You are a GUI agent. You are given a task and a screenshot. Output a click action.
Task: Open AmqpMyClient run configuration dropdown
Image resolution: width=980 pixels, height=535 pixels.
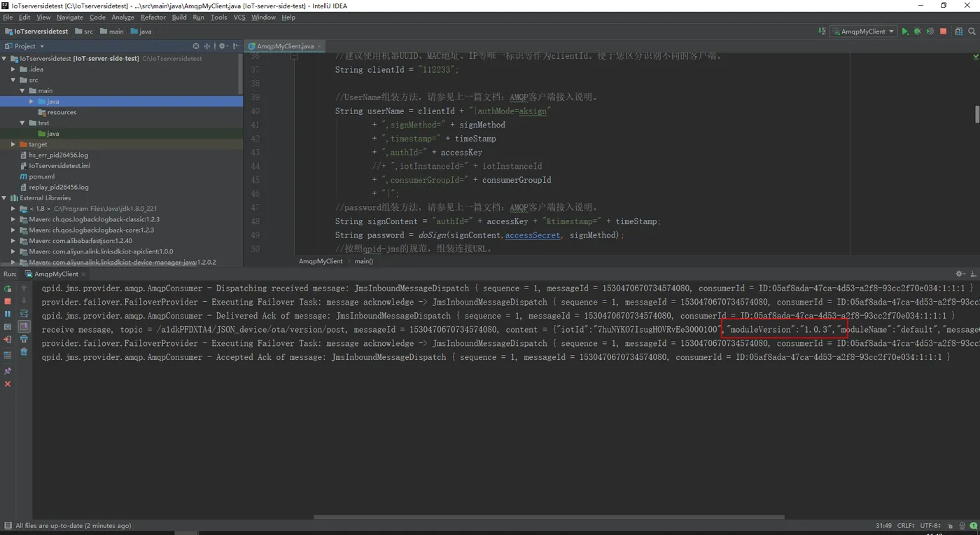pos(863,32)
